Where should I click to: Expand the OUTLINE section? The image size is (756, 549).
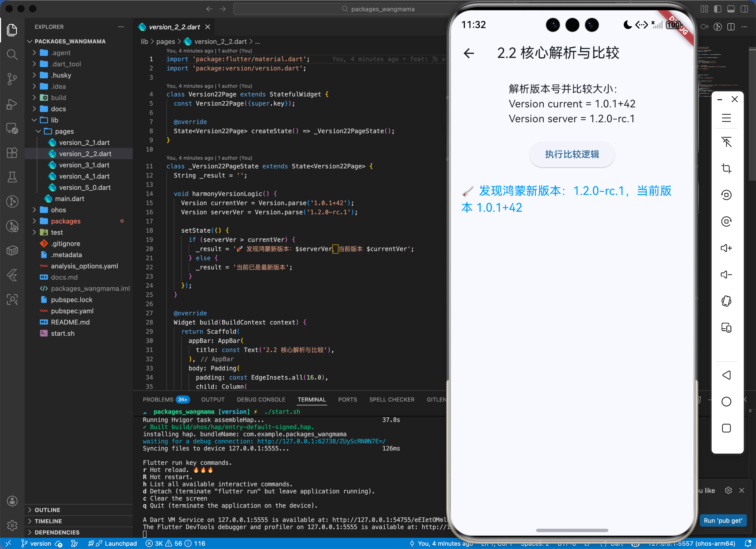pyautogui.click(x=47, y=510)
